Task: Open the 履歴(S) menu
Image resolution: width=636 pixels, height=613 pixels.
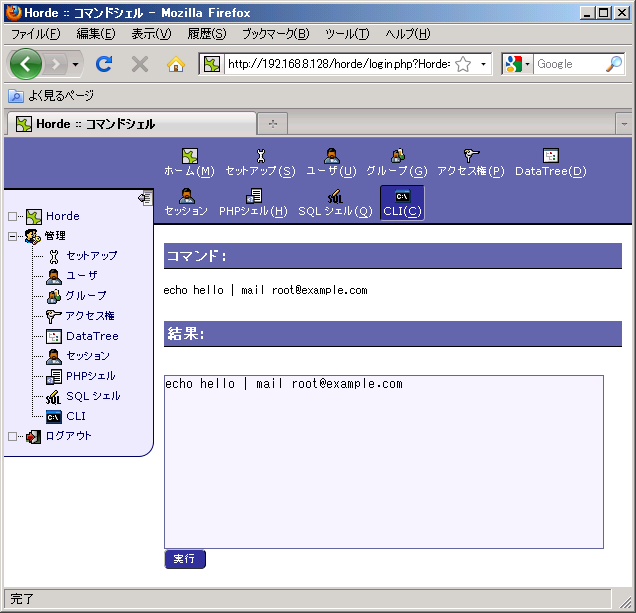Action: [x=206, y=34]
